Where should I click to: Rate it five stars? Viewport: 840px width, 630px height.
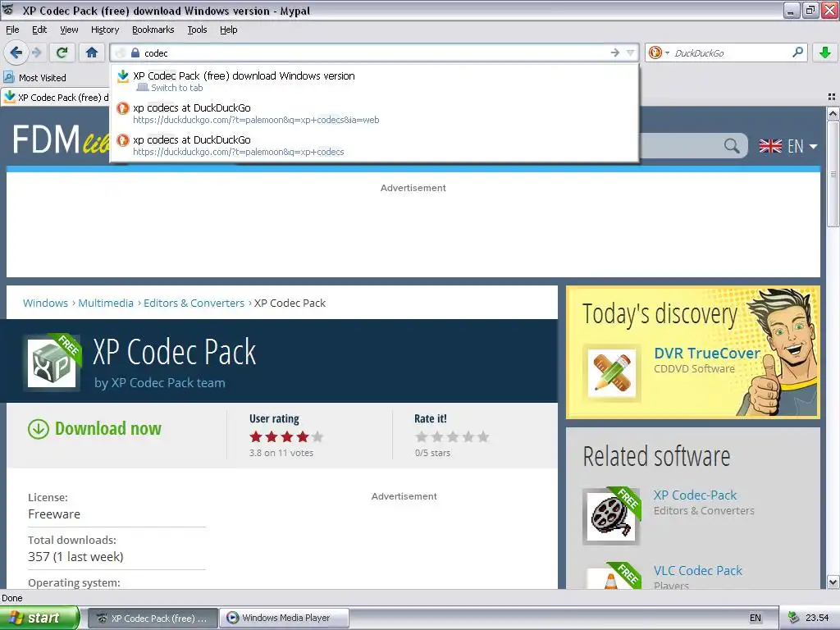(x=483, y=436)
